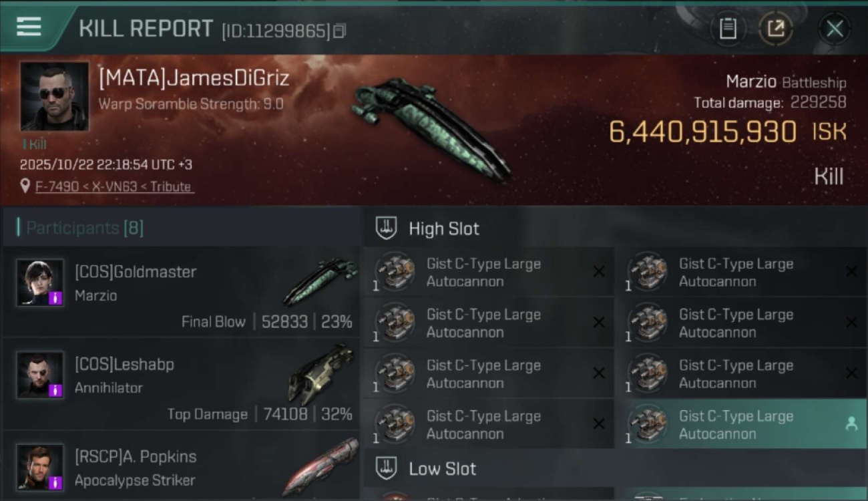The image size is (868, 501).
Task: Copy the kill report ID
Action: [x=339, y=31]
